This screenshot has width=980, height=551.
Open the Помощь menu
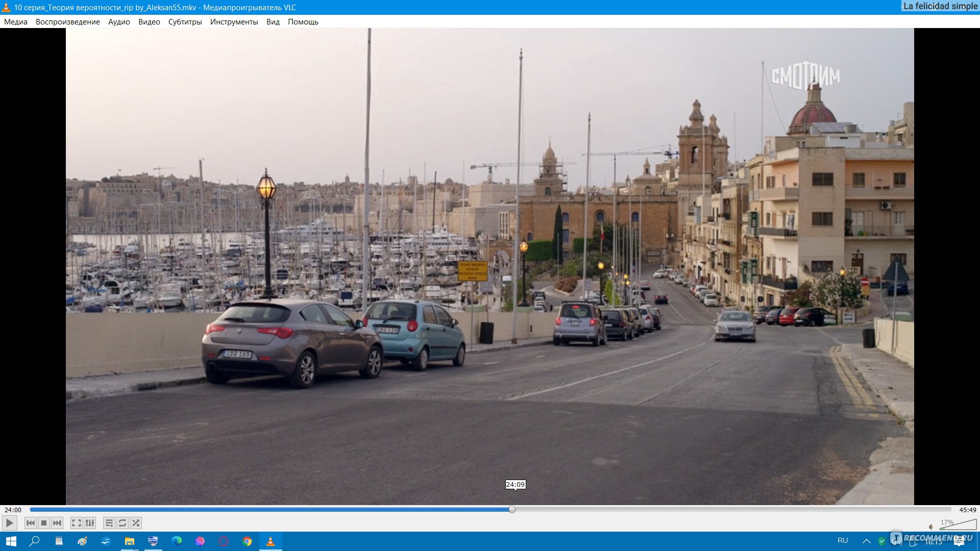point(303,22)
